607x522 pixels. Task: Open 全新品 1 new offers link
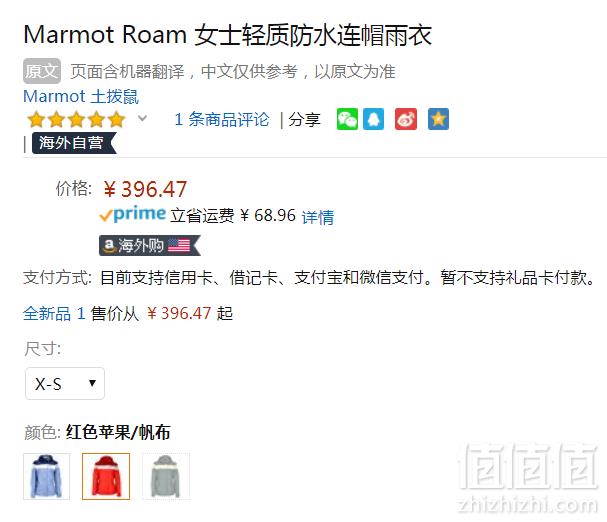[x=54, y=313]
